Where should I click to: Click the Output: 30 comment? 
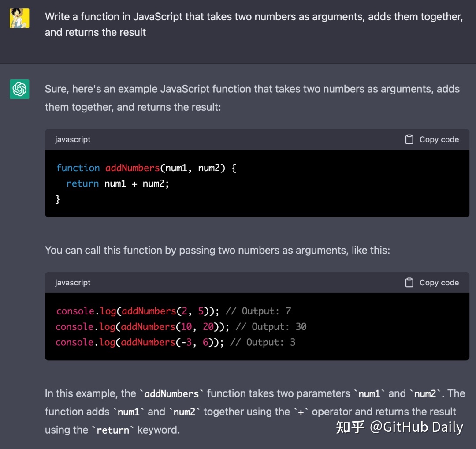[x=271, y=326]
